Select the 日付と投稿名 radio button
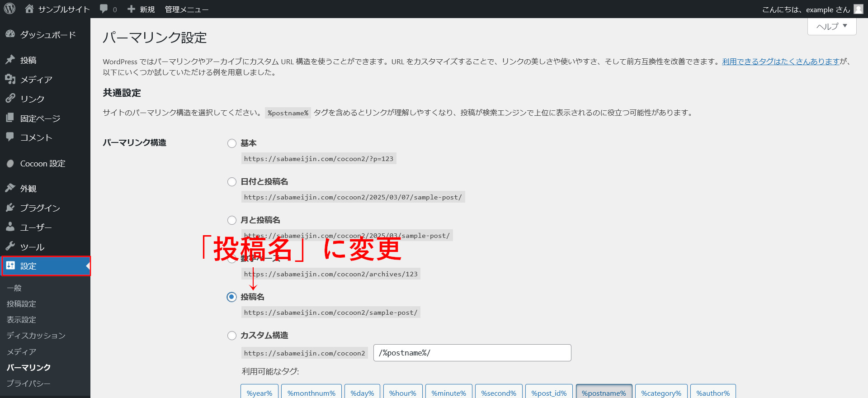 point(232,182)
